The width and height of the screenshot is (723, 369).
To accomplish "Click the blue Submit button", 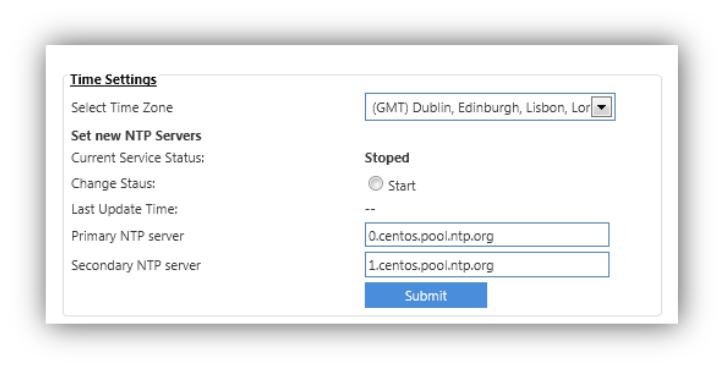I will (x=426, y=295).
